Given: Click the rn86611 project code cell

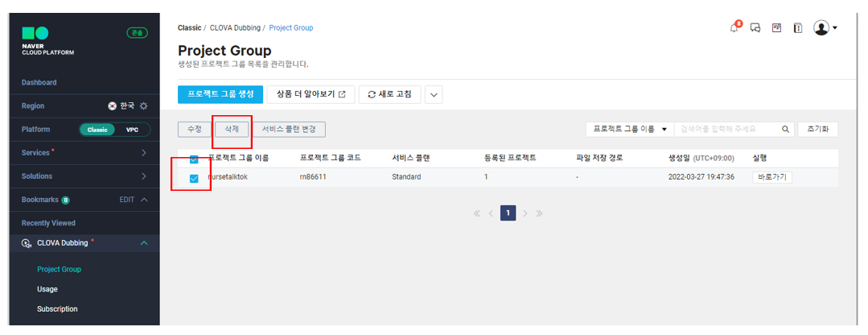Looking at the screenshot, I should (x=313, y=177).
